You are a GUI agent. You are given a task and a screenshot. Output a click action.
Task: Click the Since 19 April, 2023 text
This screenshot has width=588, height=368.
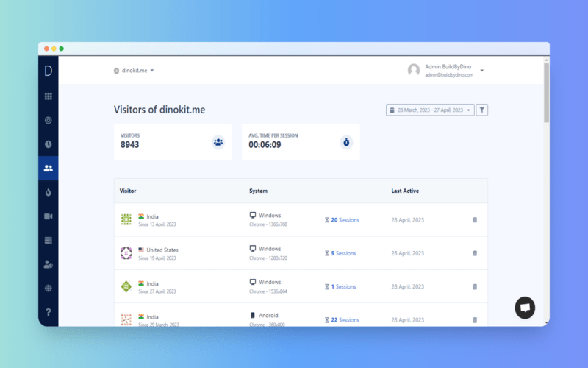[x=157, y=258]
